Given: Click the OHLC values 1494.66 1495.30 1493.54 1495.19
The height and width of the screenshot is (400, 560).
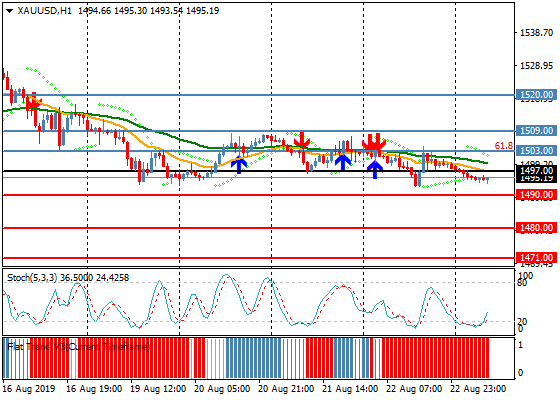Looking at the screenshot, I should [148, 11].
